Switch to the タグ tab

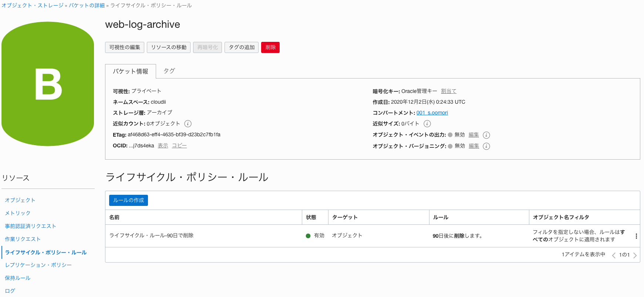[x=169, y=71]
